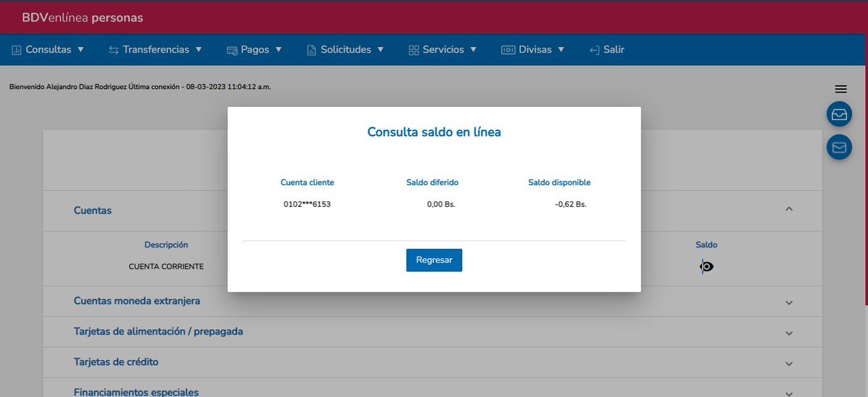Click the Consulta saldo en línea heading
Viewport: 868px width, 397px height.
[434, 132]
